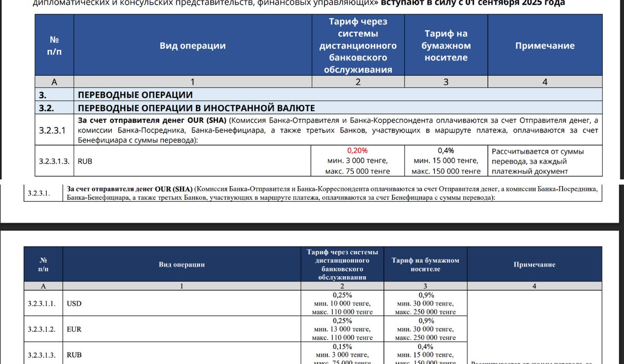Click 'Примечание' header in the serif-font table
Screen dimensions: 624x364
tap(535, 265)
